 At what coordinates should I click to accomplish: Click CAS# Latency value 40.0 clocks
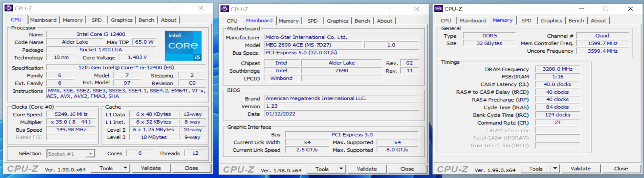point(557,84)
